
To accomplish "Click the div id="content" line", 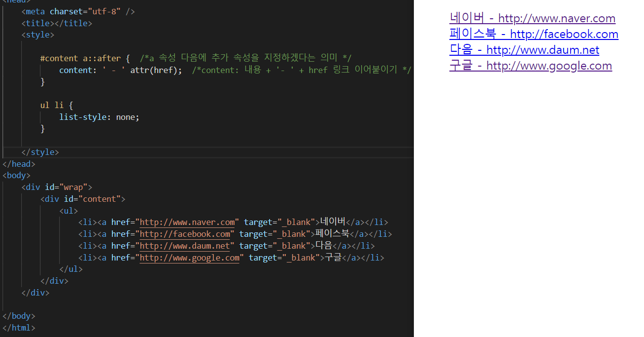I will (x=83, y=199).
